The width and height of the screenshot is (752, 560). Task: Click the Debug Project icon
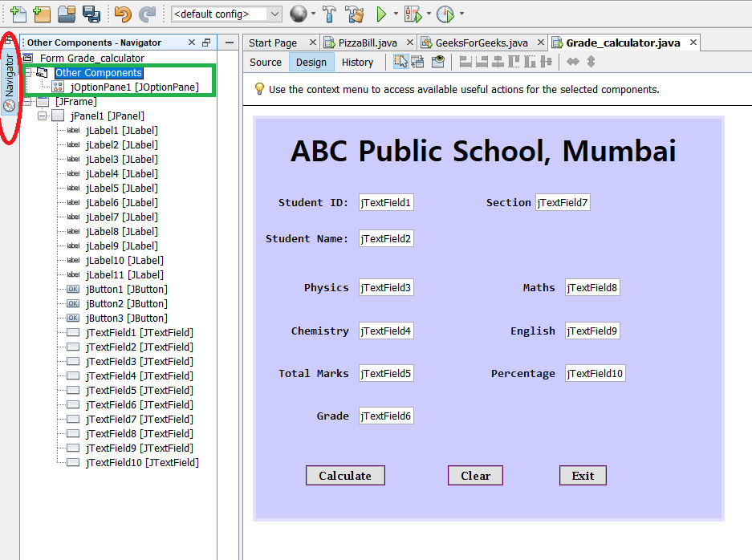pos(412,14)
